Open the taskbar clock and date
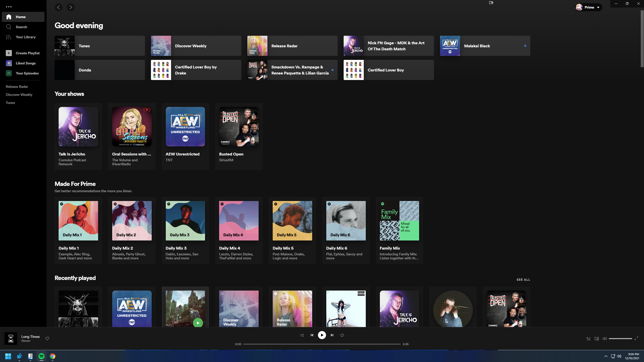Screen dimensions: 644x362 [632, 356]
